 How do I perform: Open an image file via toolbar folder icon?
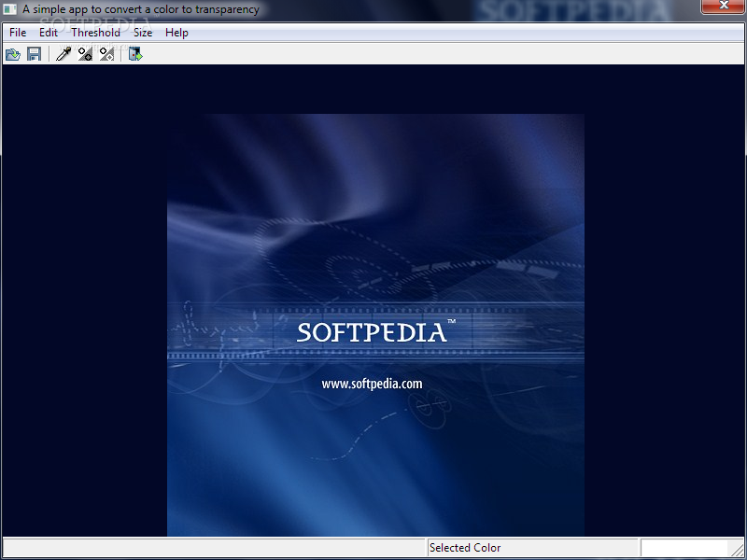point(13,54)
